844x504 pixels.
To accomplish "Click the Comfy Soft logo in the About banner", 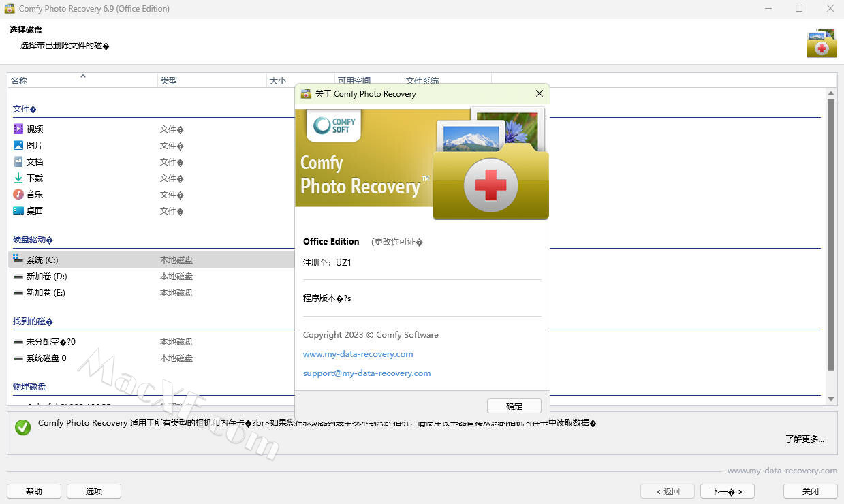I will pyautogui.click(x=334, y=125).
